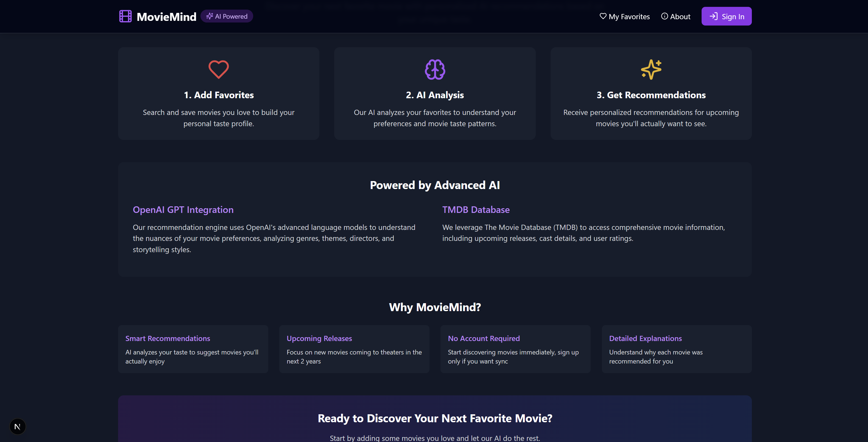Image resolution: width=868 pixels, height=442 pixels.
Task: Click the TMDB Database heading
Action: point(475,210)
